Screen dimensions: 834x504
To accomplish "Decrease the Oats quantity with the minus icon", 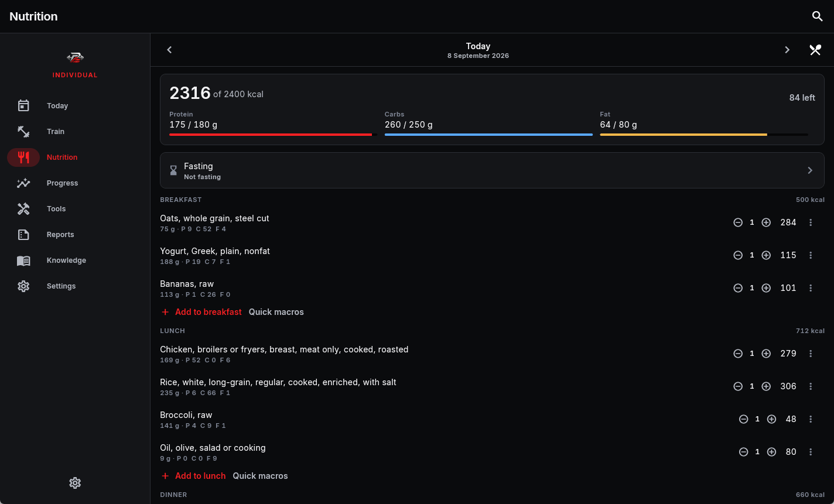I will tap(738, 222).
